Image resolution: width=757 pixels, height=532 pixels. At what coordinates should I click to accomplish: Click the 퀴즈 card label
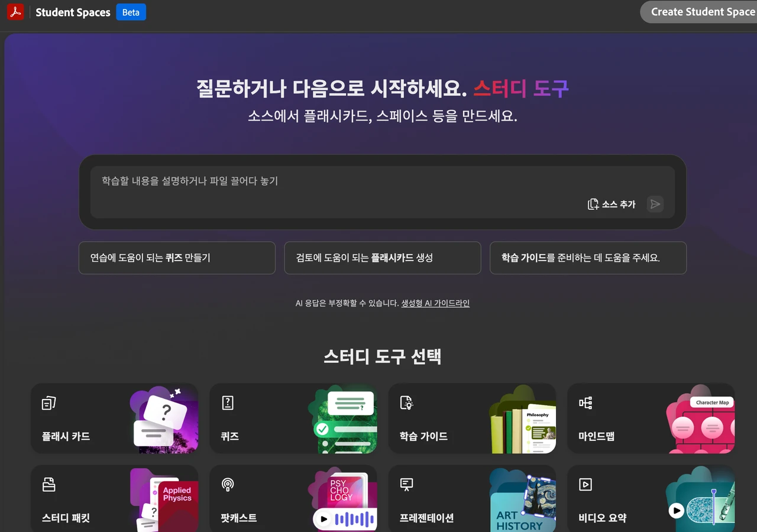(229, 436)
